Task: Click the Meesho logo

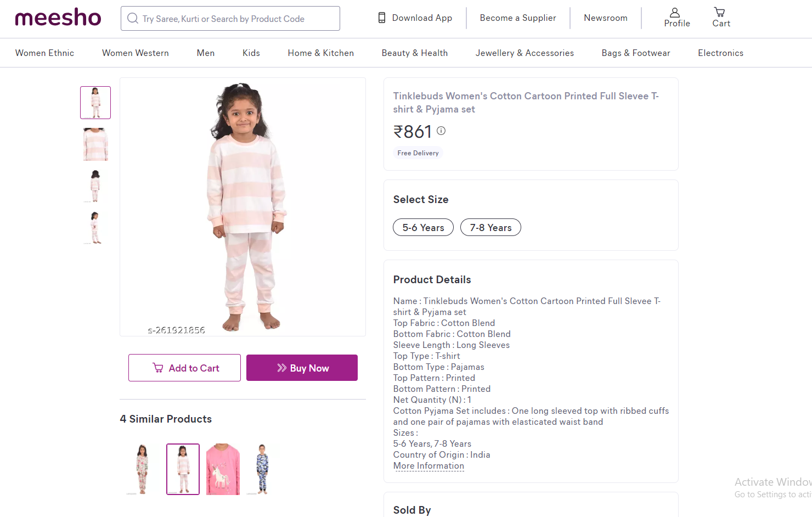Action: 58,18
